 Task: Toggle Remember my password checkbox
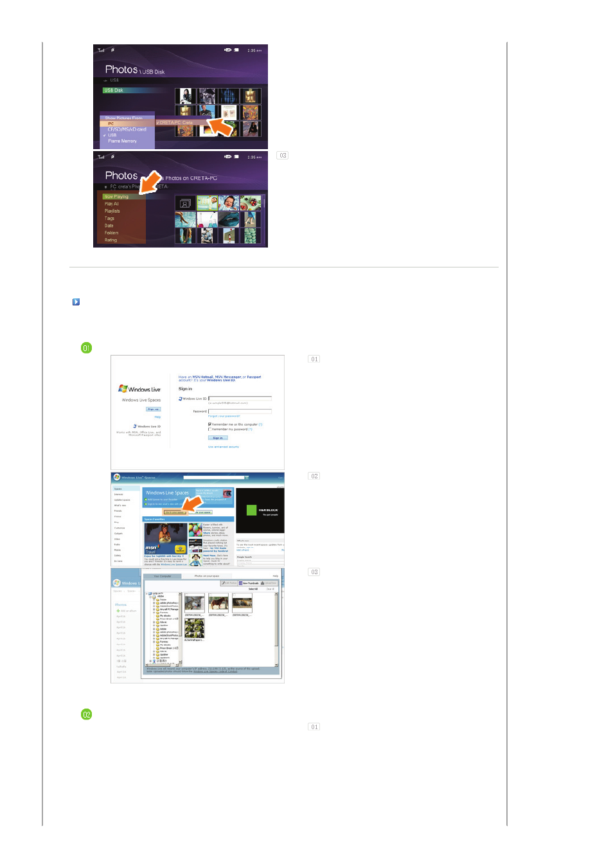[x=209, y=429]
